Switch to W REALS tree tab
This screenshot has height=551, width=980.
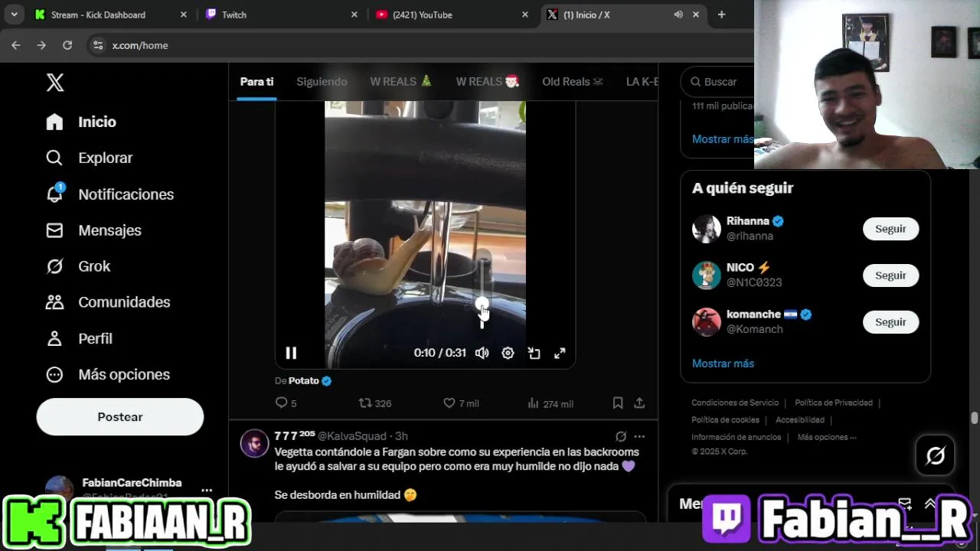401,82
